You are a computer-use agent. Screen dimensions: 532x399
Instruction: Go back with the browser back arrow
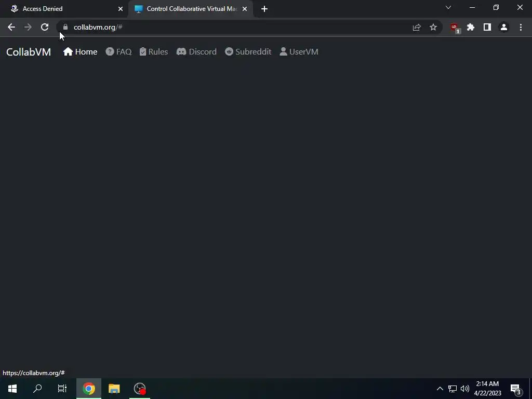click(11, 27)
